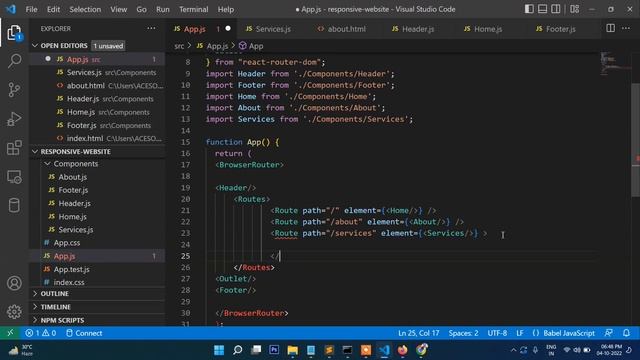Open the Search view in activity bar

tap(14, 61)
